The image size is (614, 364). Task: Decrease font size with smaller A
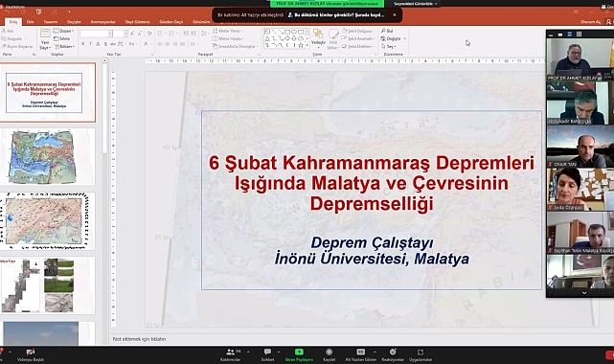click(x=140, y=34)
